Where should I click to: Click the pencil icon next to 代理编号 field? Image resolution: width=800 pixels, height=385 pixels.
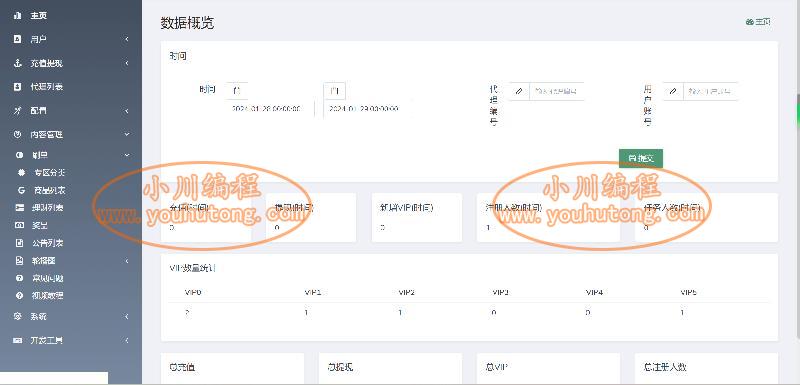(x=519, y=91)
